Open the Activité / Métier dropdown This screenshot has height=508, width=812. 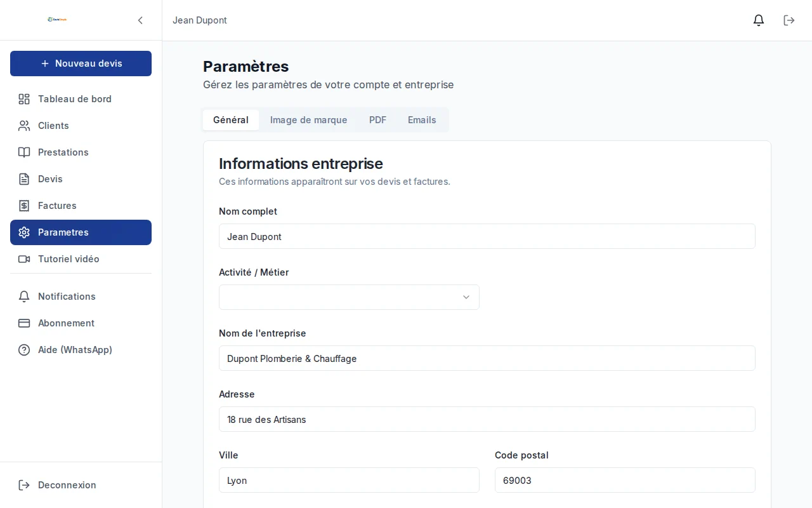pos(349,297)
